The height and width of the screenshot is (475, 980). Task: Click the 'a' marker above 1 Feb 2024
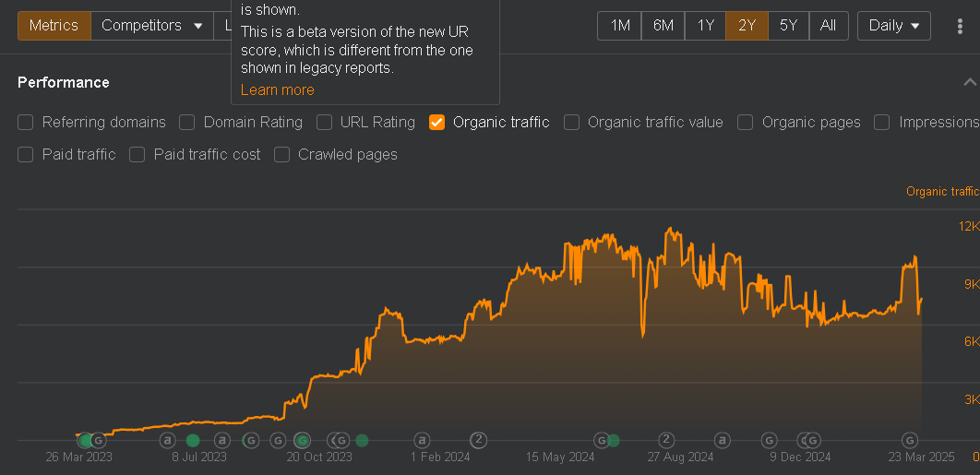(422, 439)
